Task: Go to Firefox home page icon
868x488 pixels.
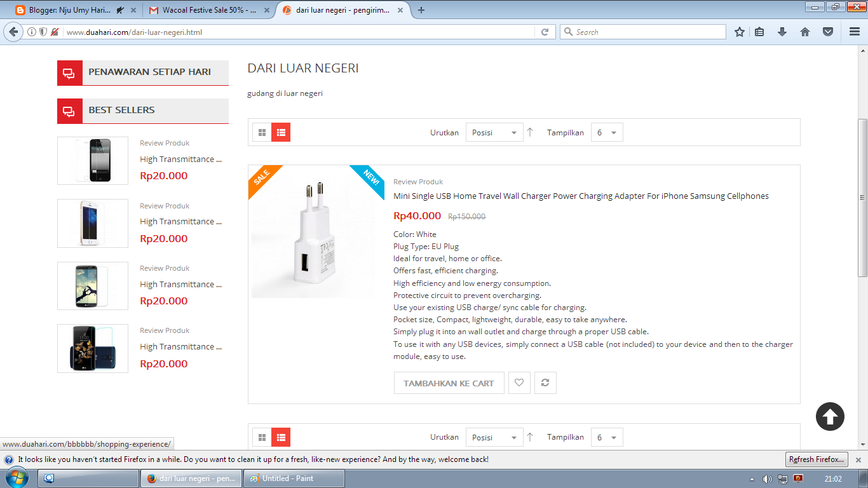Action: (x=805, y=32)
